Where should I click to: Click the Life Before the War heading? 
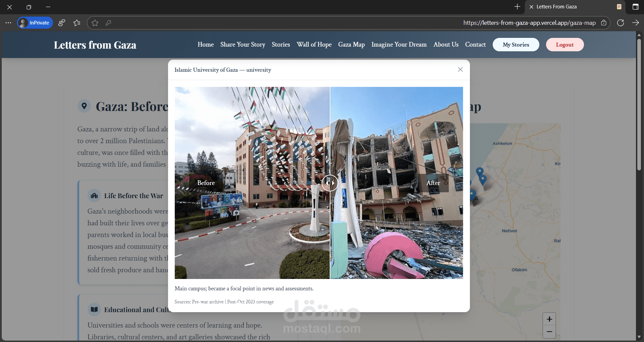click(133, 196)
